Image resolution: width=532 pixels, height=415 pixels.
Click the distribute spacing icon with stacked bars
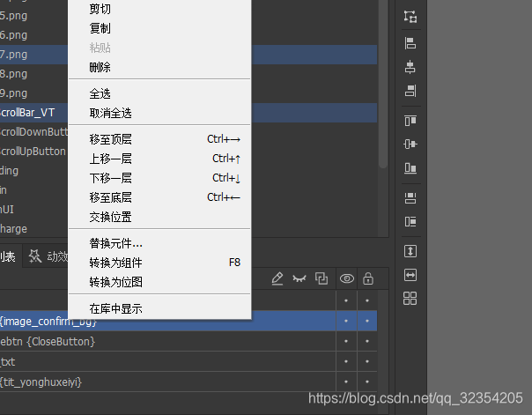click(x=410, y=198)
